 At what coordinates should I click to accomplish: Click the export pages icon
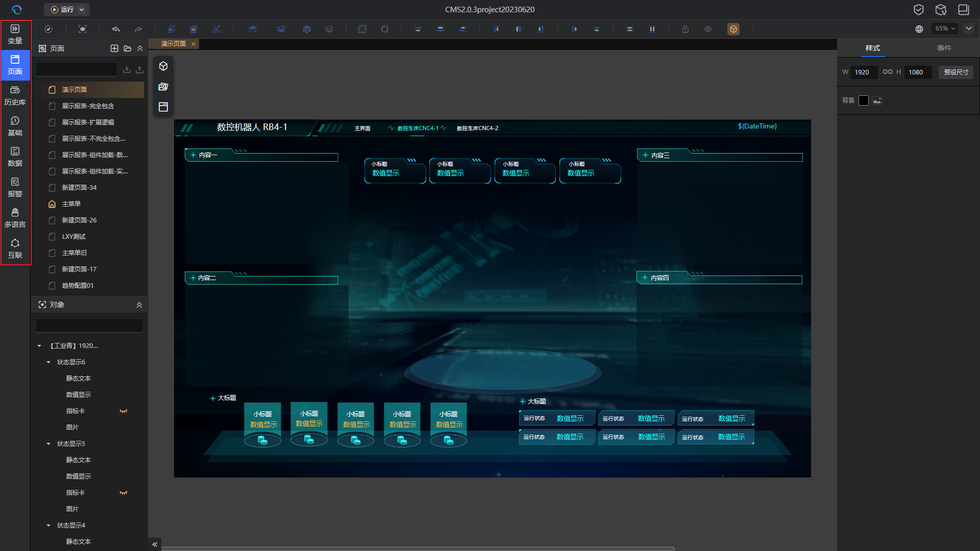click(x=139, y=69)
